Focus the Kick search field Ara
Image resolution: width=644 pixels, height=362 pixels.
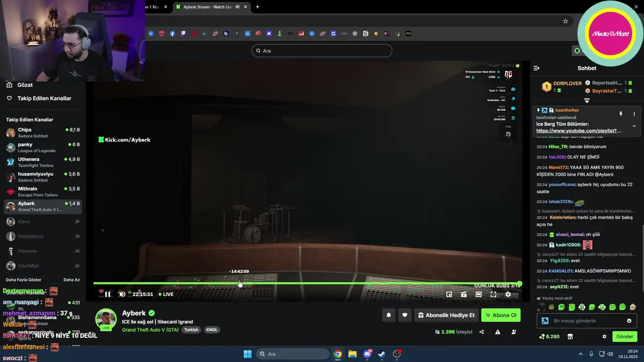coord(322,51)
